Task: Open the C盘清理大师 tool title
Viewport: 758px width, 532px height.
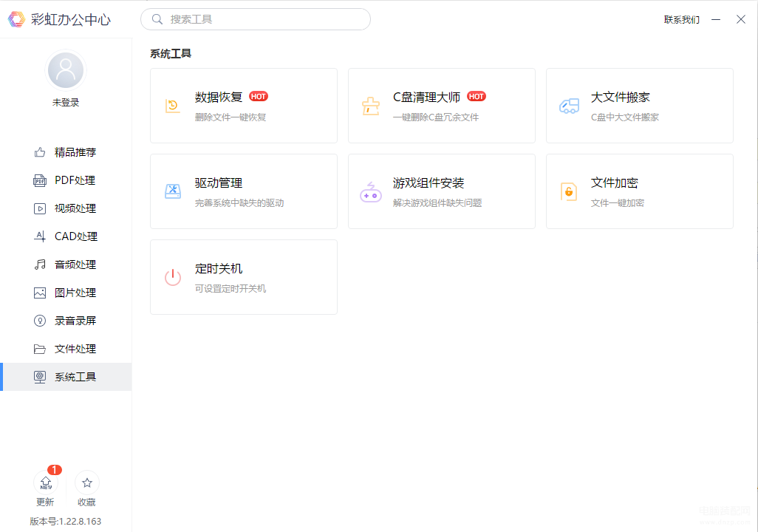Action: tap(426, 98)
